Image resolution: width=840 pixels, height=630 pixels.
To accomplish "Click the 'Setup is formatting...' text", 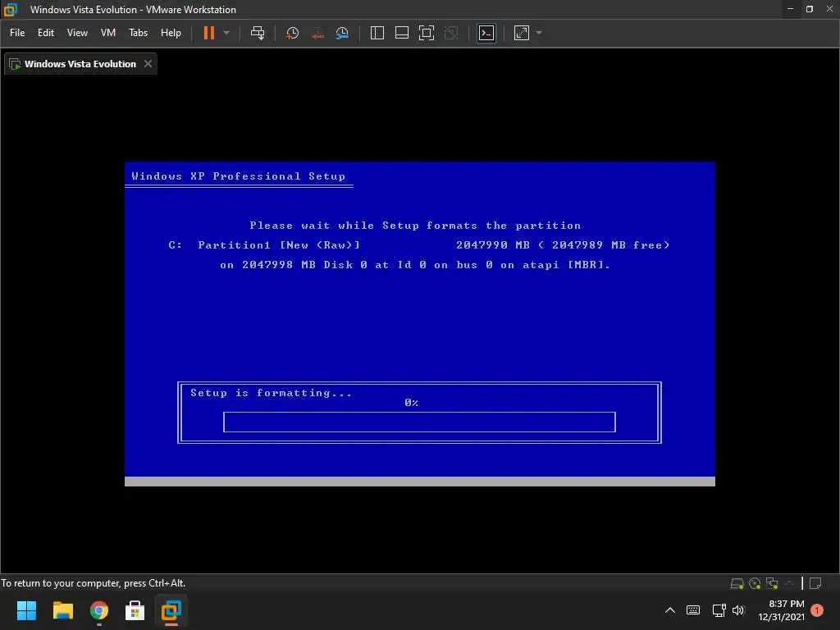I will [x=271, y=393].
